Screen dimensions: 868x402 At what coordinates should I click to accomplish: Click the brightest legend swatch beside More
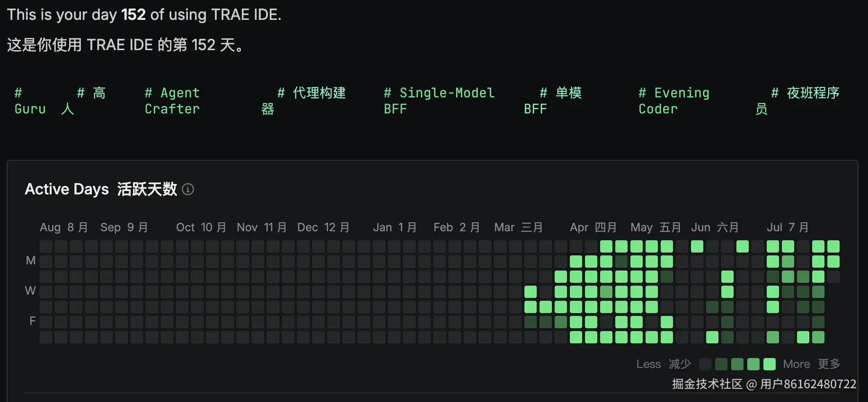tap(770, 364)
